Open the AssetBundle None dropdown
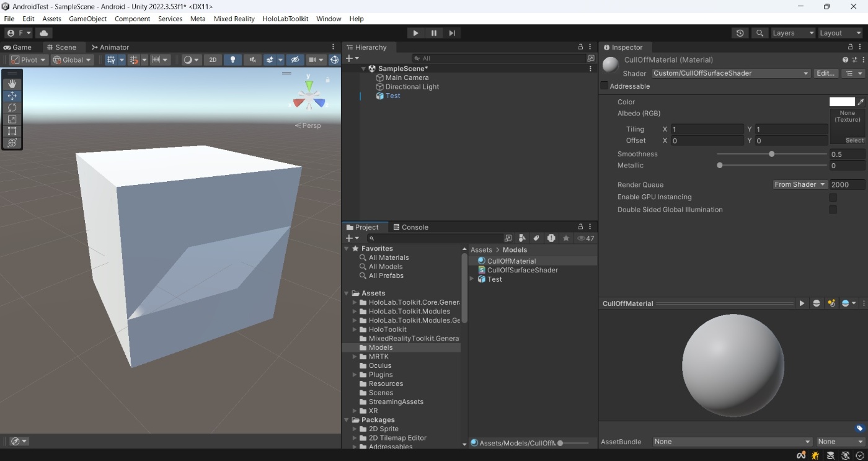The height and width of the screenshot is (461, 868). pyautogui.click(x=732, y=442)
